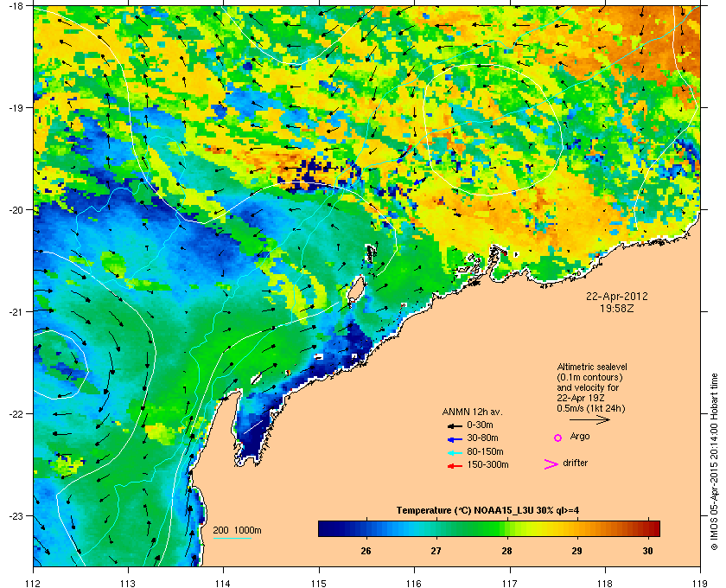Click the 0-30m depth label
The height and width of the screenshot is (588, 726).
click(480, 425)
